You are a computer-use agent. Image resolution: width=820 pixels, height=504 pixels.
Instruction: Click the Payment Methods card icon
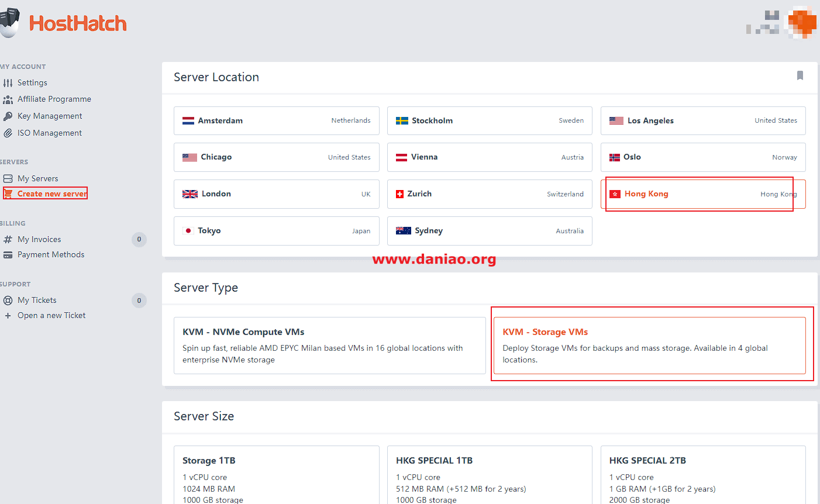pos(8,255)
